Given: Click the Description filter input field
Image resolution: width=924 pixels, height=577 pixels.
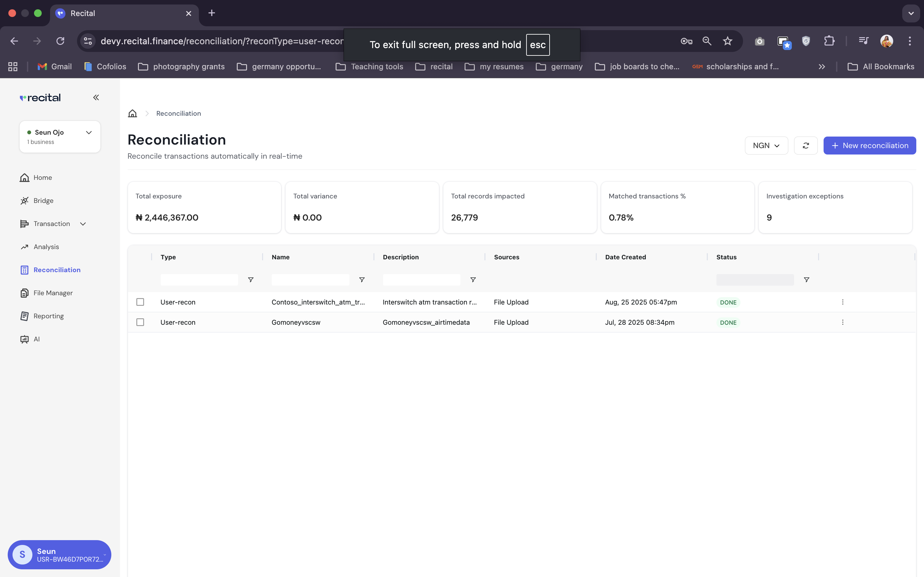Looking at the screenshot, I should [x=421, y=280].
